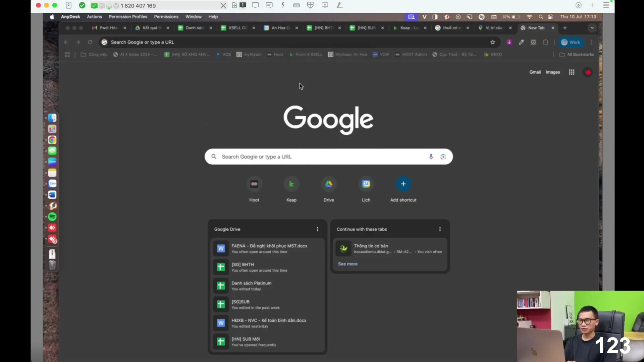Close the New Tab browser tab
Image resolution: width=644 pixels, height=362 pixels.
(x=553, y=28)
